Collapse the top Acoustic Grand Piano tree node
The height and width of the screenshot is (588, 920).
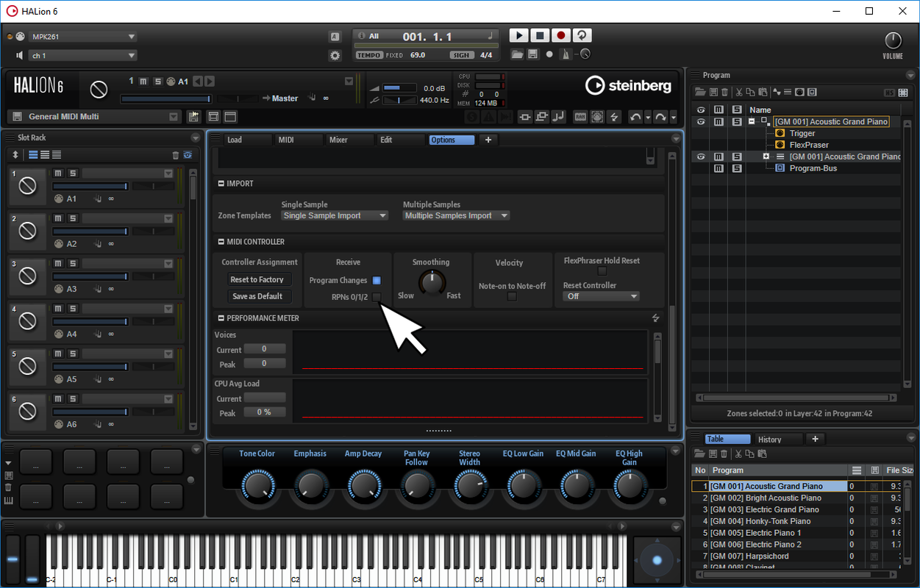point(752,121)
